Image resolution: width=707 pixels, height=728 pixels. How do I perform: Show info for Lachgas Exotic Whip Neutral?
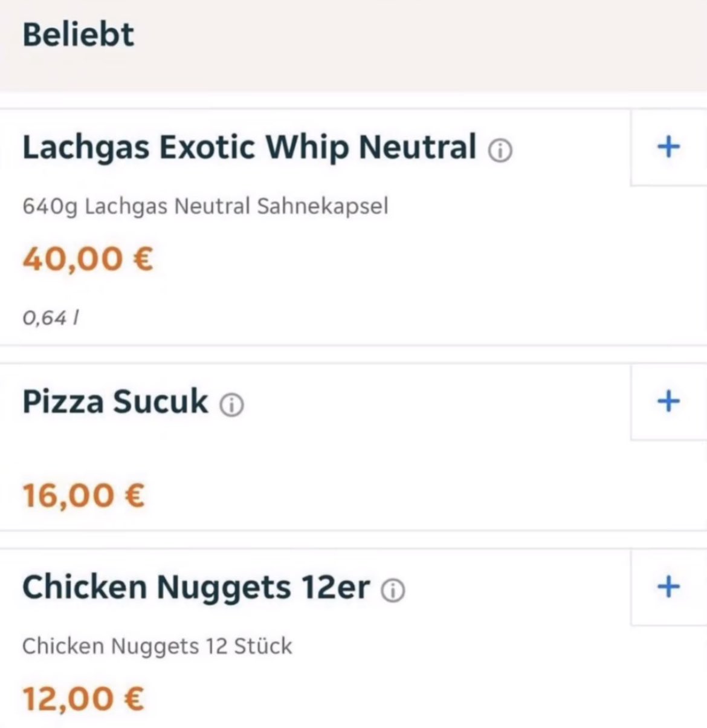(x=500, y=150)
